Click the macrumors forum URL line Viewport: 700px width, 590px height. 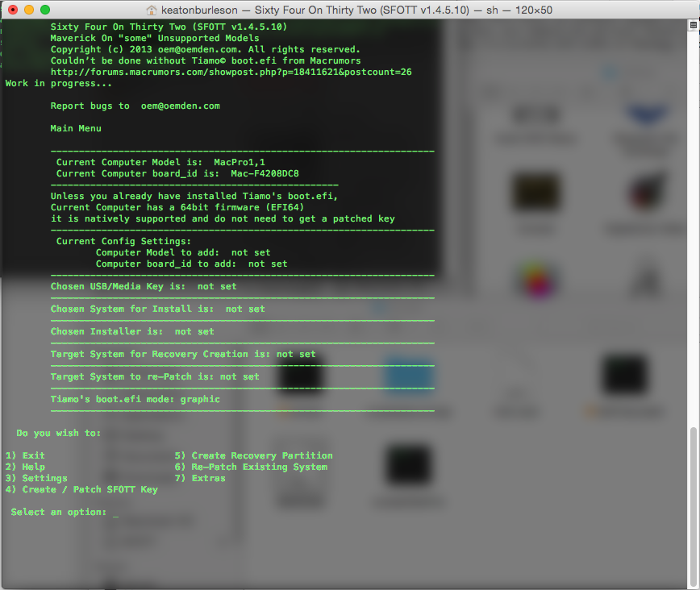point(231,72)
